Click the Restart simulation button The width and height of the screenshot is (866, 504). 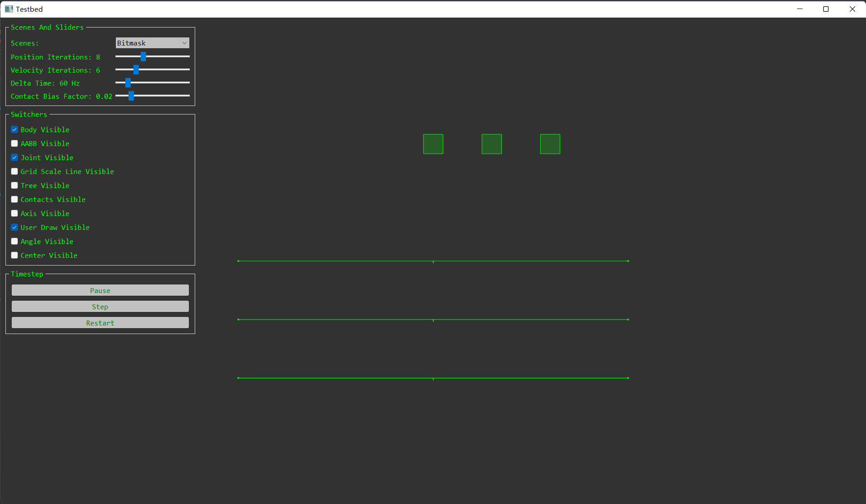[x=100, y=323]
